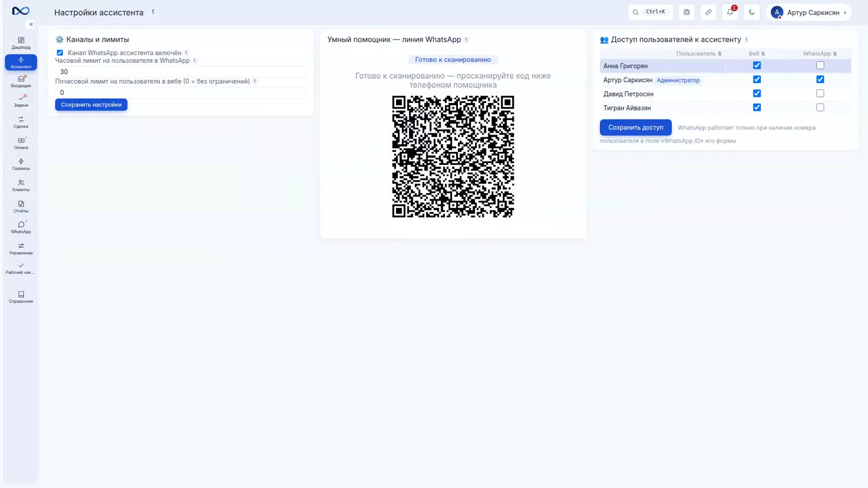Click the link icon in header

point(709,12)
